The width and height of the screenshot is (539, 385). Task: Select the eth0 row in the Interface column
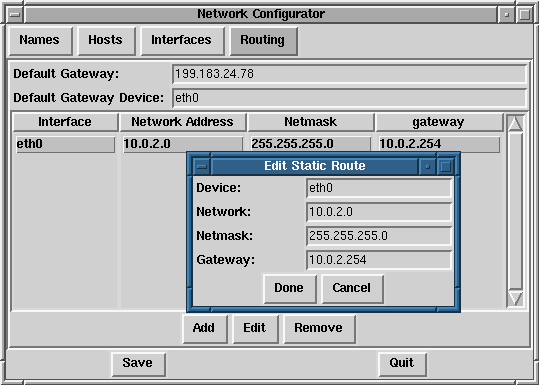tap(65, 144)
